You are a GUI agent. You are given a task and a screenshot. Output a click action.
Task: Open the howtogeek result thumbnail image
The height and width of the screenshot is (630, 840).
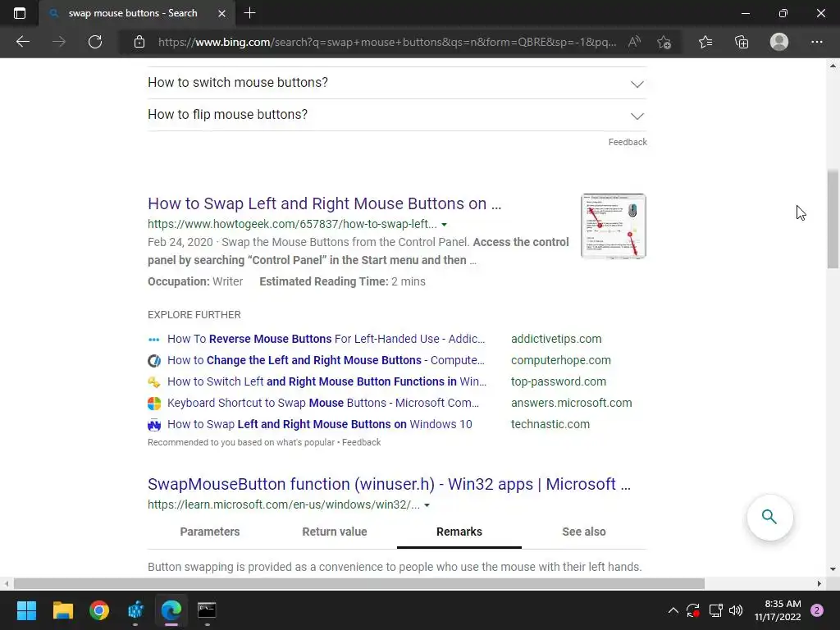(x=614, y=226)
